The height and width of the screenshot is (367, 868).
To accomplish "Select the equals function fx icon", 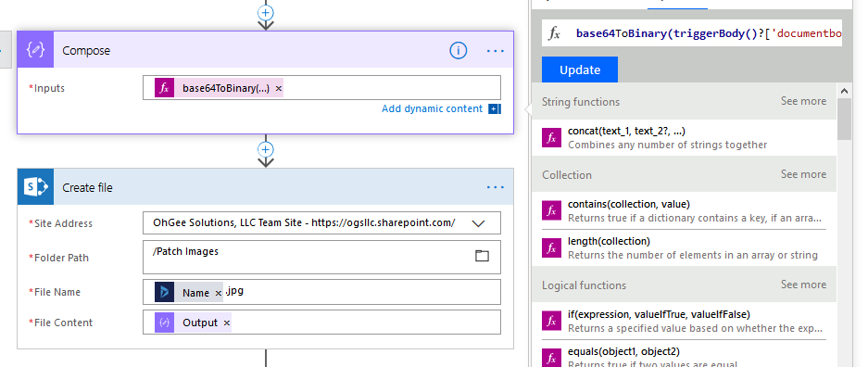I will click(551, 357).
